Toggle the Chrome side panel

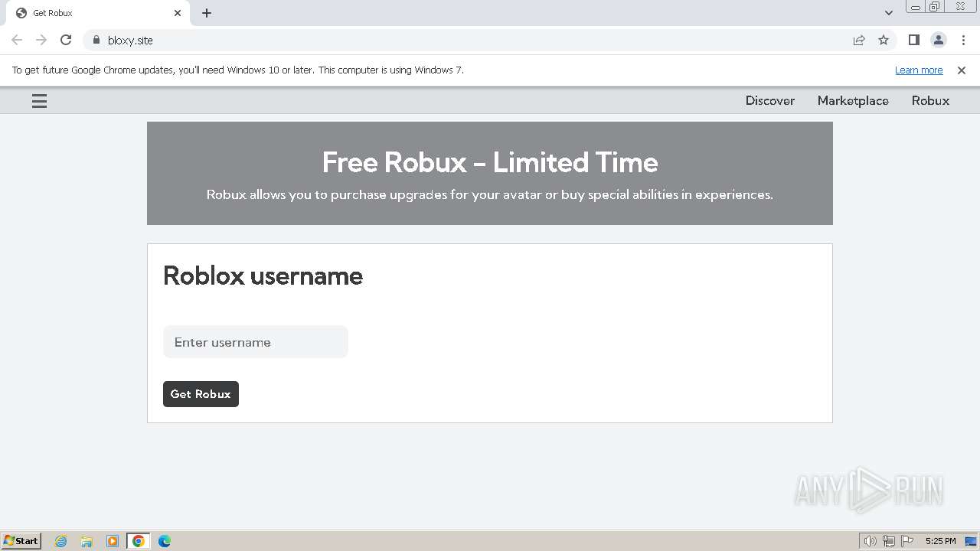(913, 40)
